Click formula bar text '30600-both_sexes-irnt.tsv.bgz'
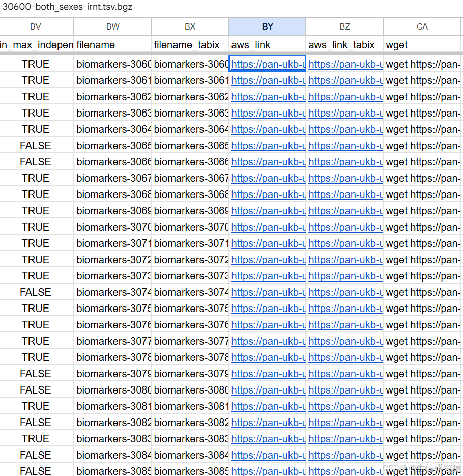Image resolution: width=463 pixels, height=476 pixels. pyautogui.click(x=66, y=7)
